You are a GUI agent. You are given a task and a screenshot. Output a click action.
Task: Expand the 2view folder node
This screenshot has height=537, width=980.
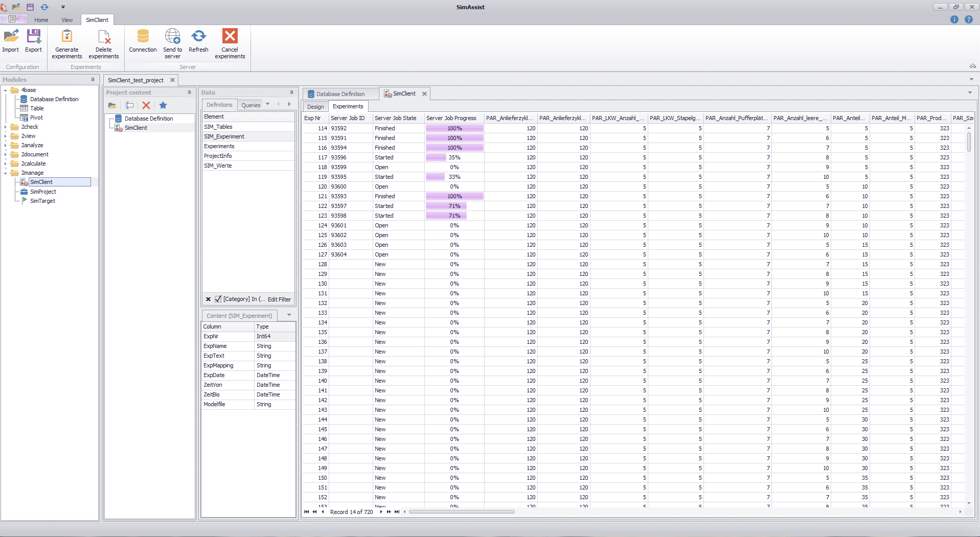click(x=6, y=136)
